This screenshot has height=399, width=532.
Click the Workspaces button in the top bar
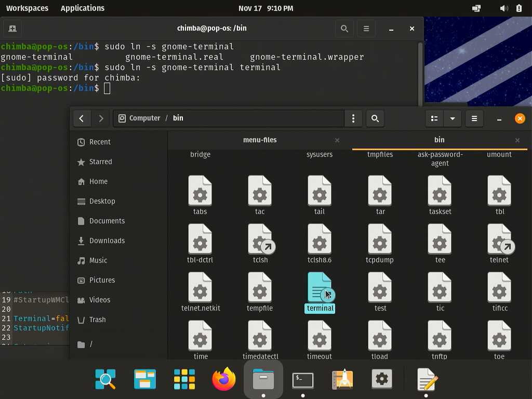tap(27, 8)
